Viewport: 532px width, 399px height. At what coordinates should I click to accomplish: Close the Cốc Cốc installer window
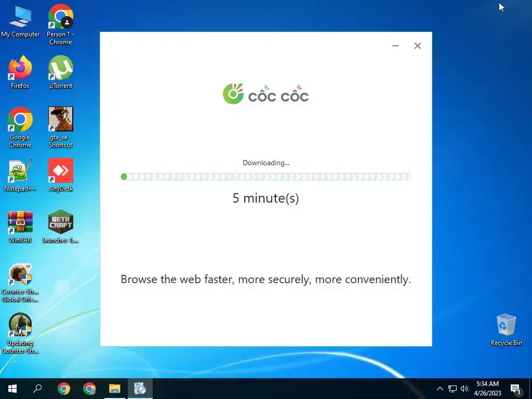[x=418, y=46]
